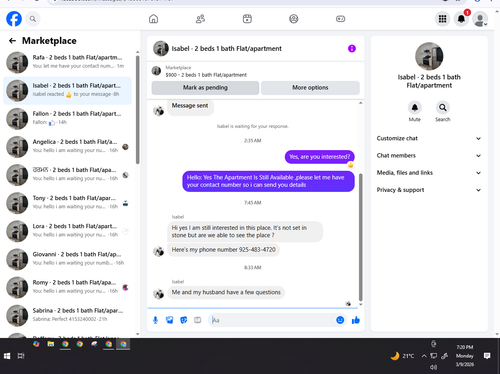
Task: Open the notifications bell
Action: [x=461, y=19]
